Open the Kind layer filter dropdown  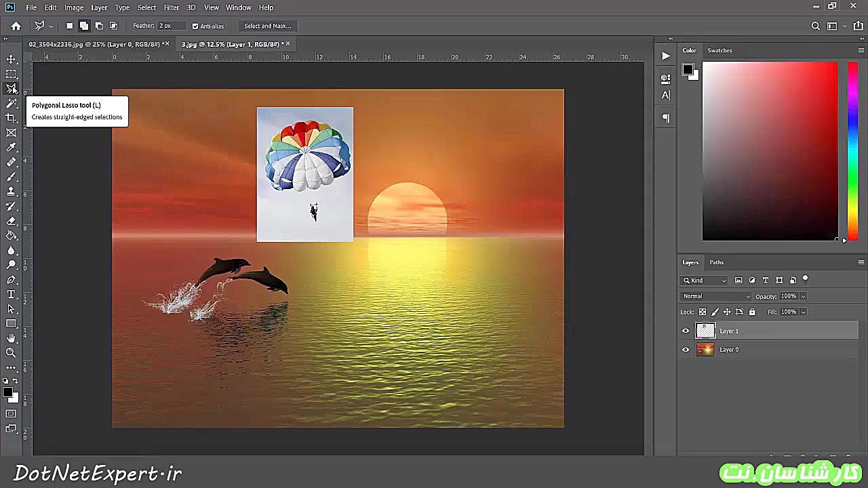[x=705, y=281]
